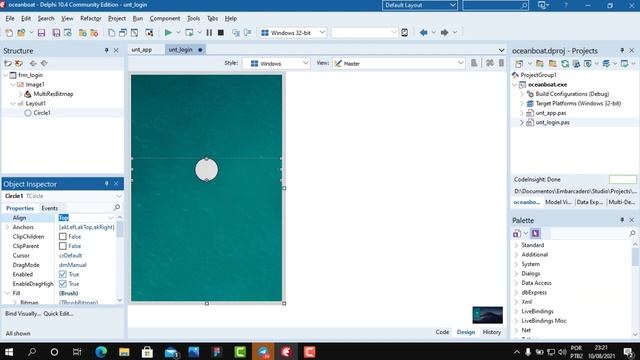This screenshot has height=360, width=640.
Task: Uncheck the EnableDragHighlight checkbox
Action: (62, 284)
